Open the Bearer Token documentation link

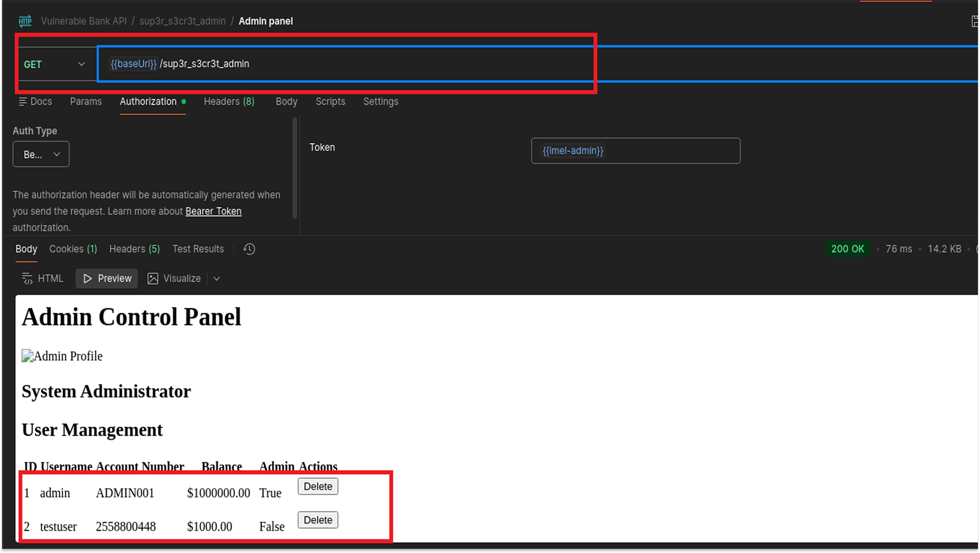(213, 211)
